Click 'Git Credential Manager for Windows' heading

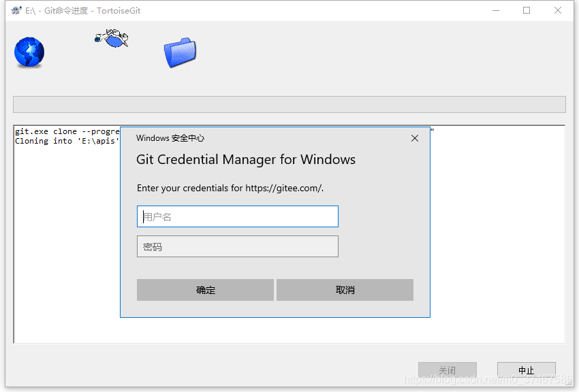pyautogui.click(x=245, y=159)
